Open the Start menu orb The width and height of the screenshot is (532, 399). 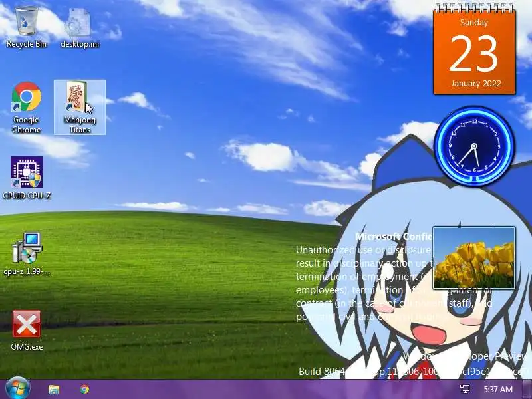point(17,389)
